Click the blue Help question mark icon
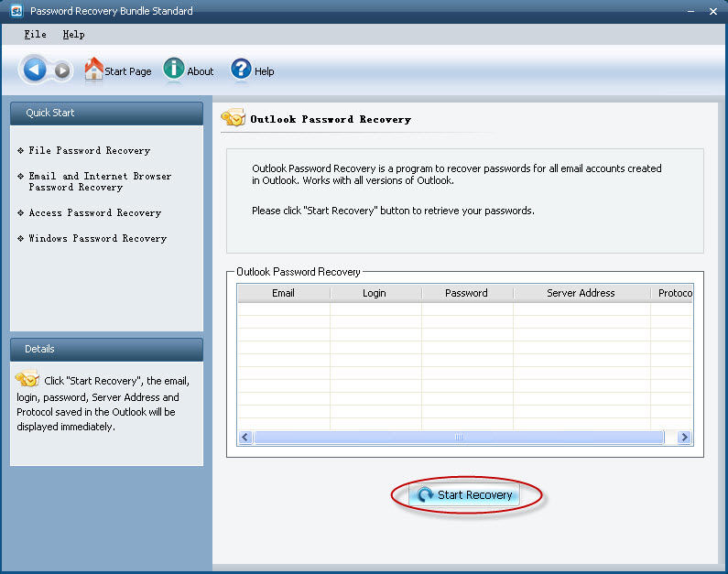This screenshot has width=728, height=574. coord(241,70)
